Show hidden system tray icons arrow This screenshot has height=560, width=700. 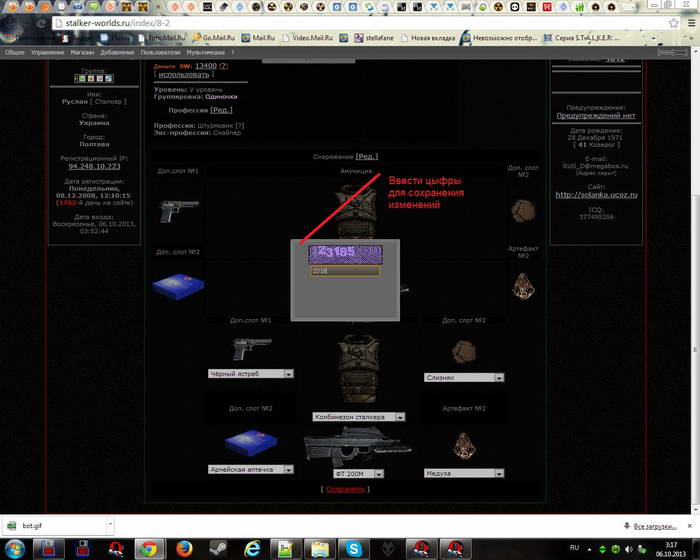click(x=590, y=549)
